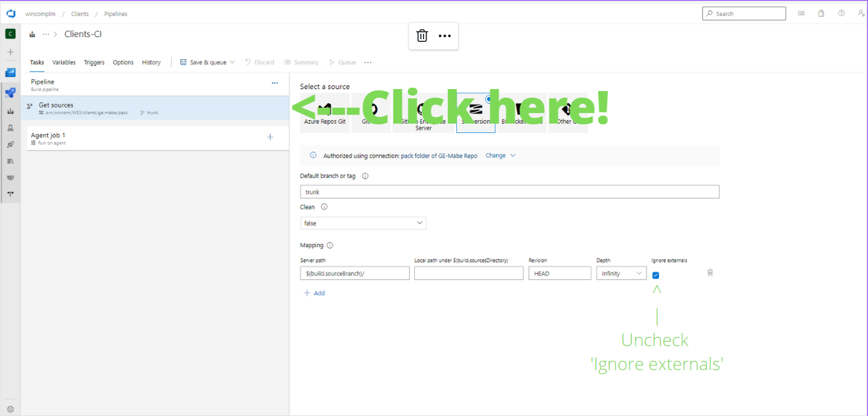Viewport: 868px width, 416px height.
Task: Click the empty Local path input field
Action: coord(468,273)
